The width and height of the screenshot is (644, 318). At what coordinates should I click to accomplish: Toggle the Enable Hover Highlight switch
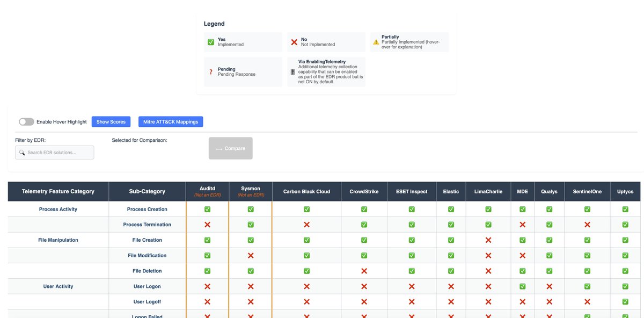(x=26, y=122)
